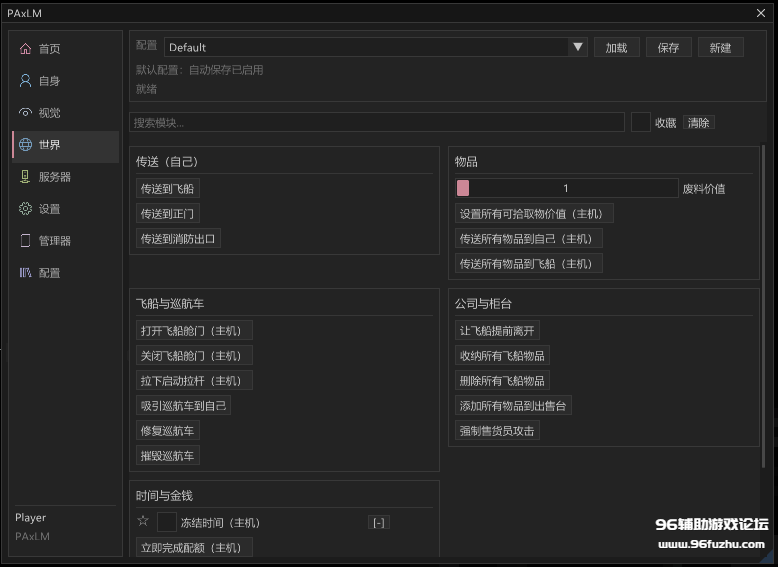This screenshot has width=778, height=567.
Task: Toggle the 收藏 favorites checkbox
Action: point(641,123)
